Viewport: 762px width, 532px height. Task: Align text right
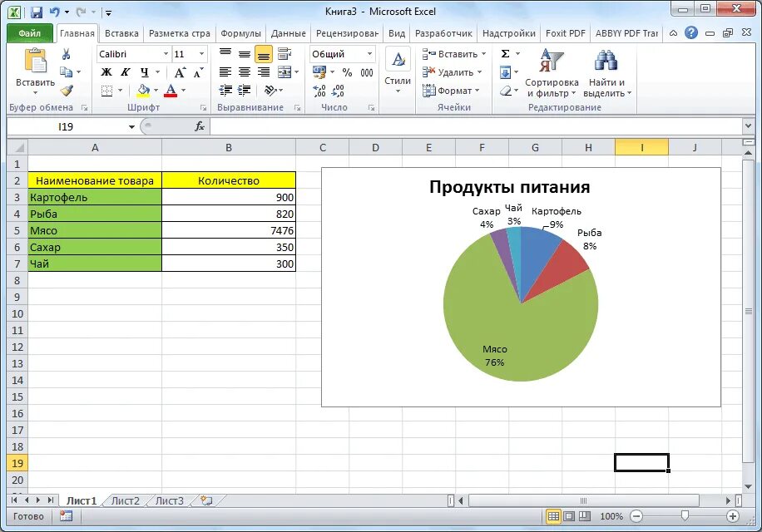pos(264,72)
